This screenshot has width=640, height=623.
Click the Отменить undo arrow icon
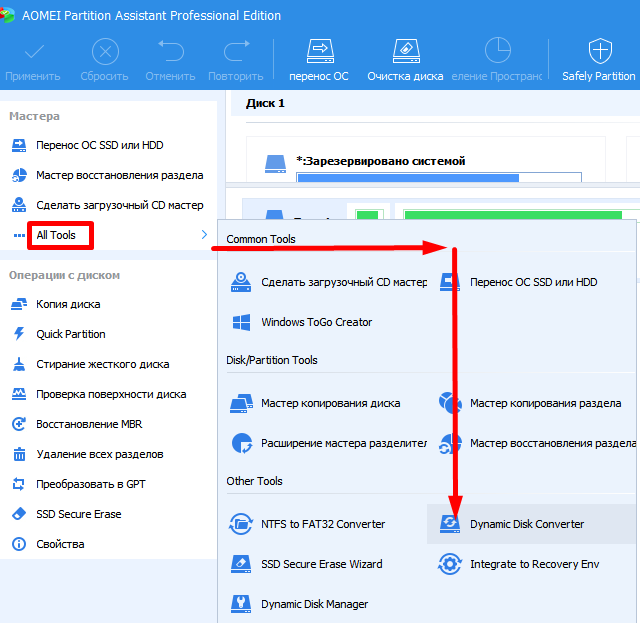(171, 51)
